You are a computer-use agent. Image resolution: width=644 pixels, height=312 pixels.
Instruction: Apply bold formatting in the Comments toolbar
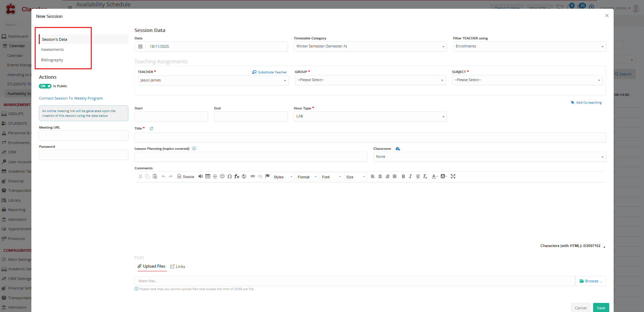tap(403, 176)
